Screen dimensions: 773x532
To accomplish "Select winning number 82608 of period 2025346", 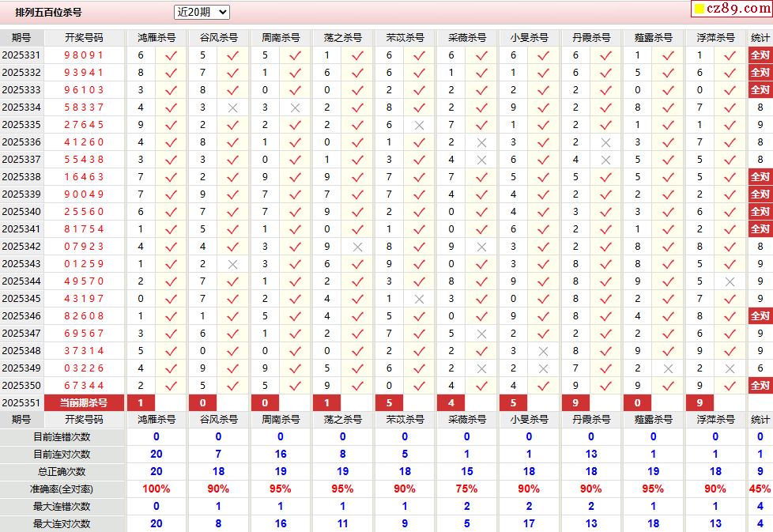I will pos(84,316).
